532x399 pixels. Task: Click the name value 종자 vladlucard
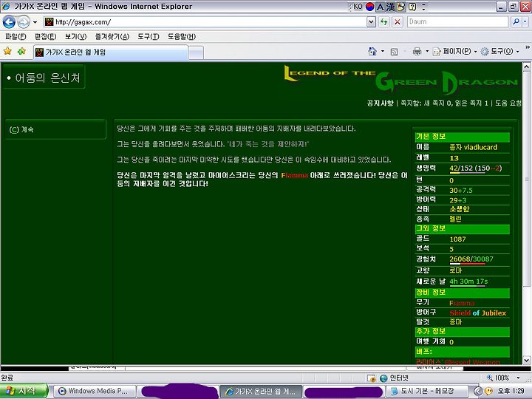point(474,147)
